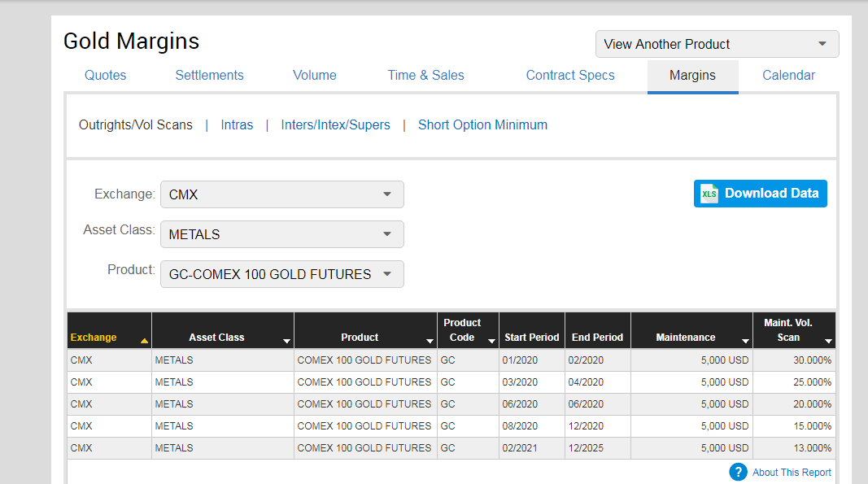Click the 12/2025 end period cell
Screen dimensions: 868x484
coord(598,448)
